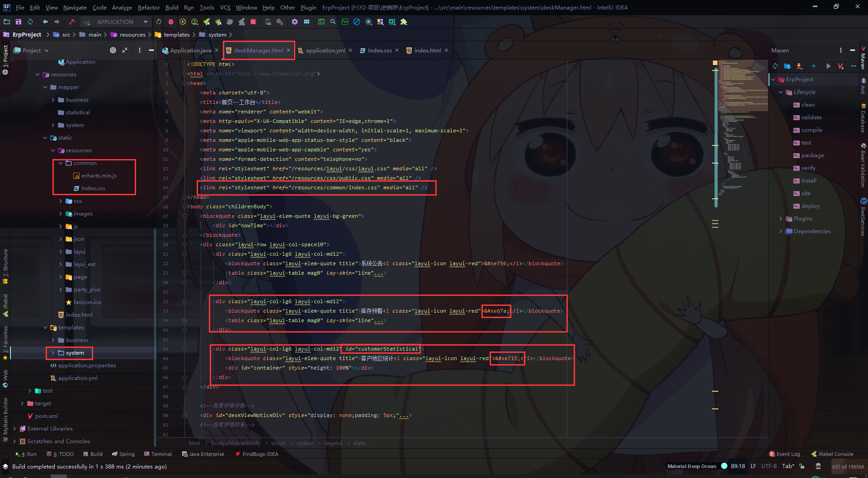Image resolution: width=868 pixels, height=478 pixels.
Task: Navigate back with the left arrow icon
Action: [45, 22]
